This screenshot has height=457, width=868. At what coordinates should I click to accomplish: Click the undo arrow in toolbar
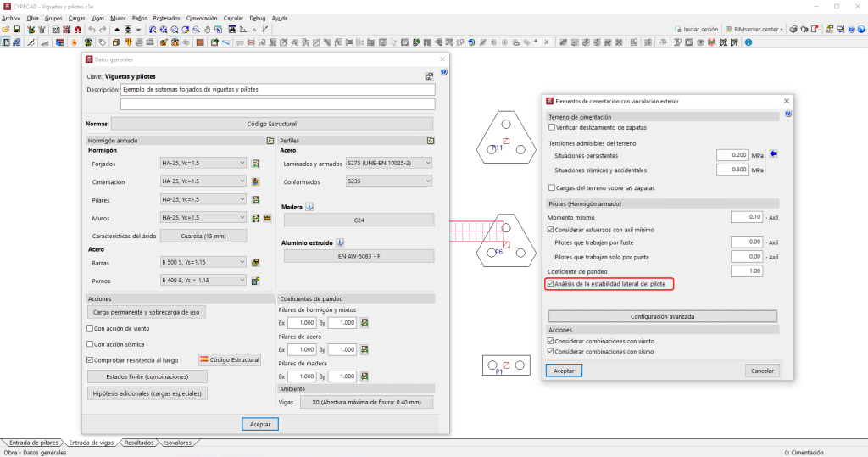[92, 30]
